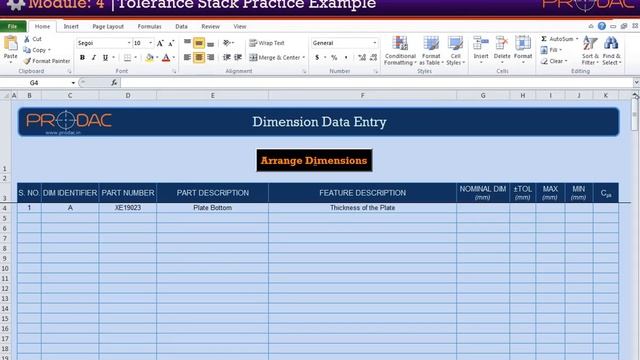Toggle Underline formatting
The height and width of the screenshot is (360, 640).
[x=105, y=58]
